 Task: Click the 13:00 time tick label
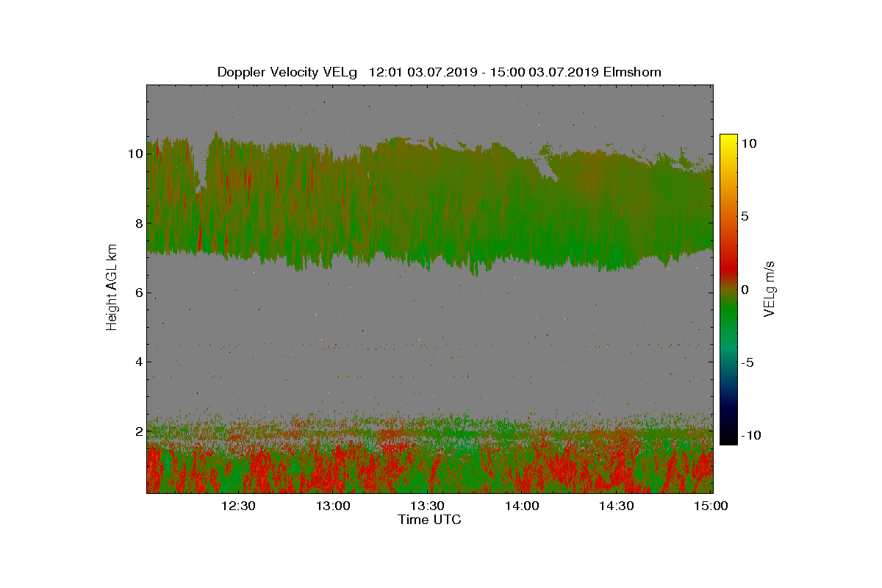[333, 506]
